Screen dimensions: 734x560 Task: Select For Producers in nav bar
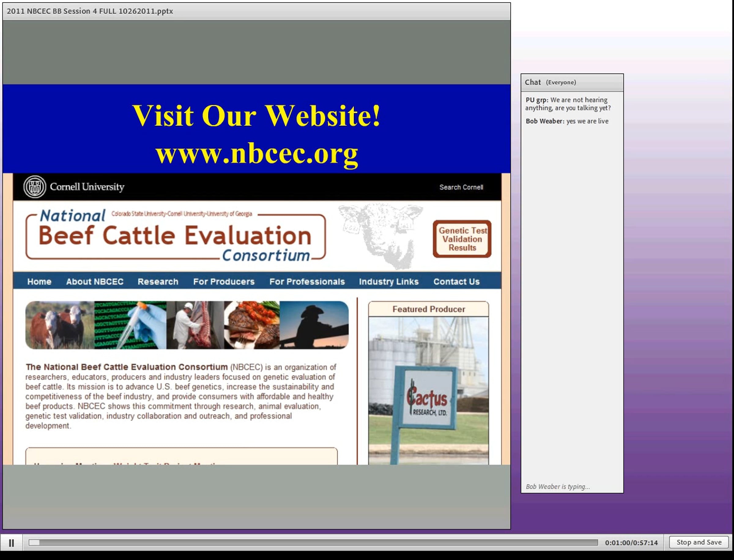click(x=224, y=282)
